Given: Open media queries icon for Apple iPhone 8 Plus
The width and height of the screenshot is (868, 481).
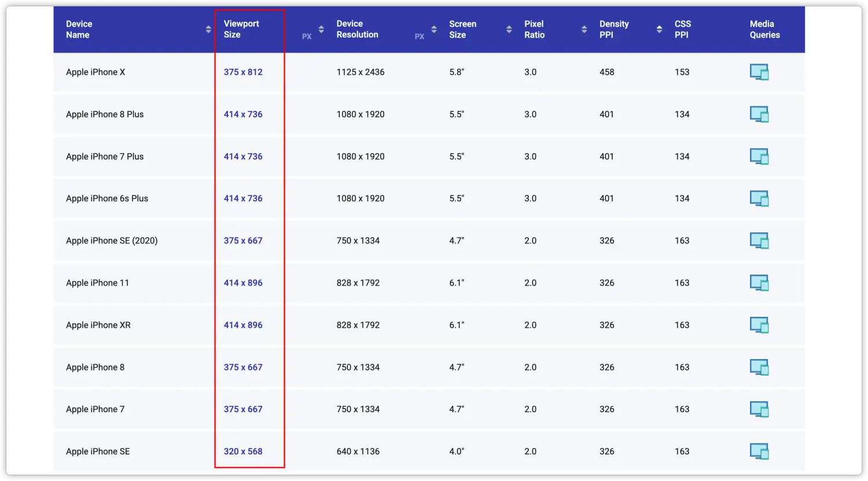Looking at the screenshot, I should (759, 114).
